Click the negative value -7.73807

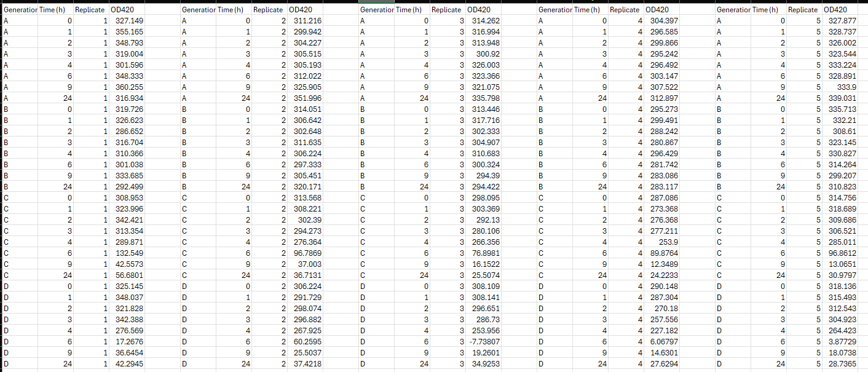(x=484, y=342)
